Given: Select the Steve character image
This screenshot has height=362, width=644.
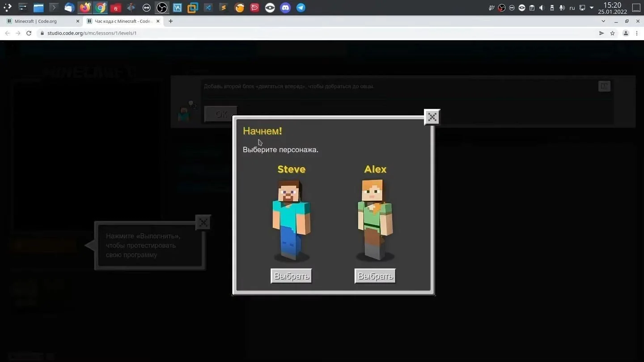Looking at the screenshot, I should 291,220.
